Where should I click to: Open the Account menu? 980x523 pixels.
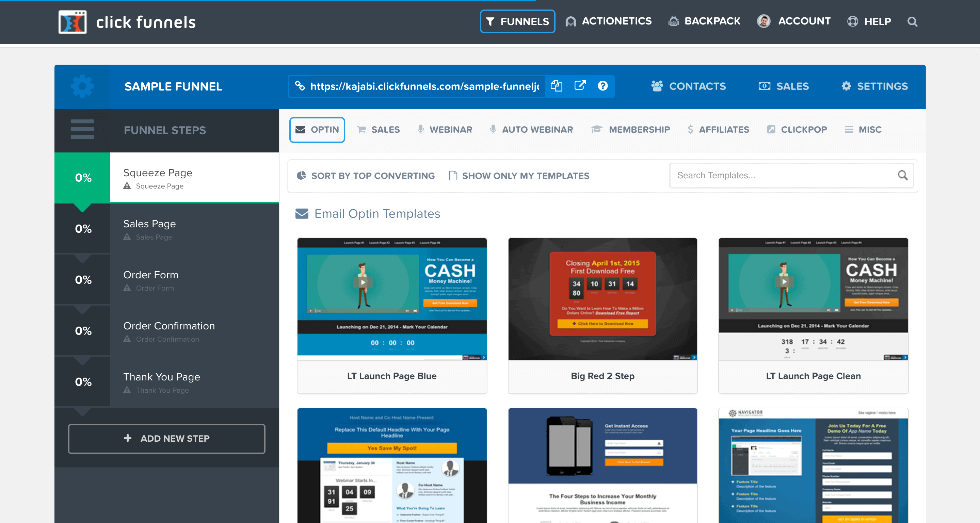pyautogui.click(x=793, y=21)
